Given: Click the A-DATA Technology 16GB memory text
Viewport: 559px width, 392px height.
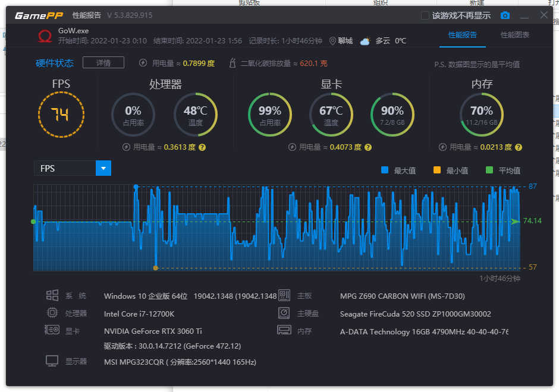Looking at the screenshot, I should (424, 331).
